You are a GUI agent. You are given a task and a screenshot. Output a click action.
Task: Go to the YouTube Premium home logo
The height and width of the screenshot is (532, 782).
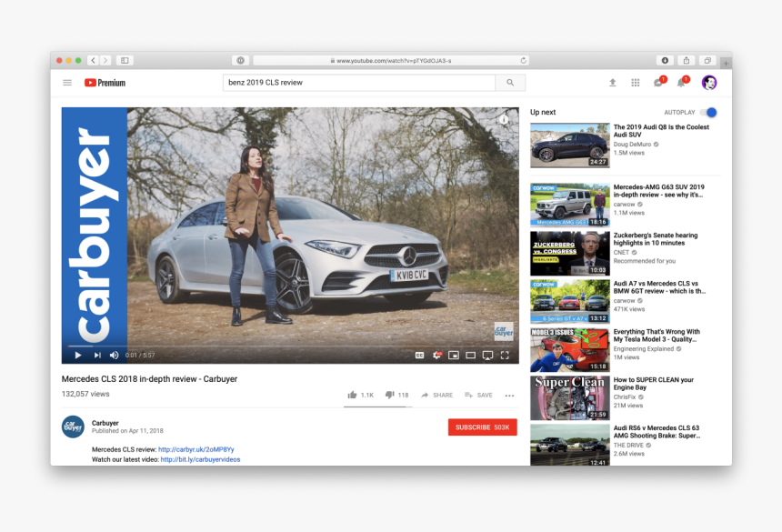[105, 83]
